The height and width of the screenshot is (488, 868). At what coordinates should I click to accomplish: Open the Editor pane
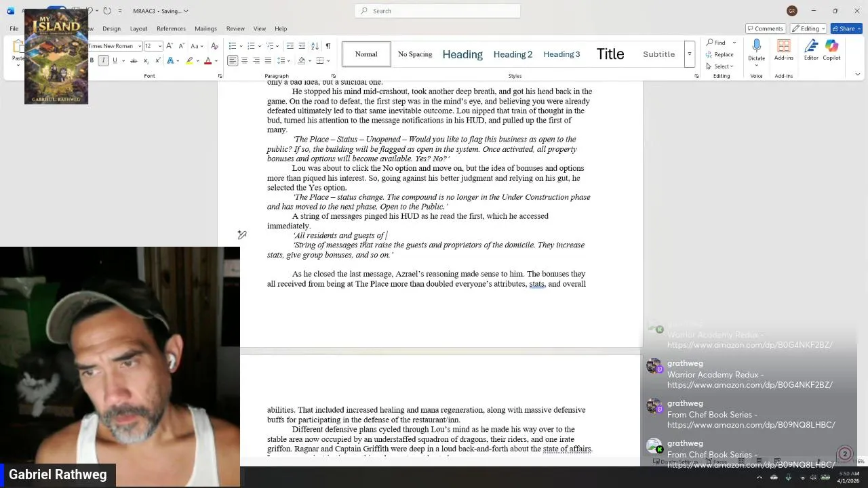(x=811, y=50)
